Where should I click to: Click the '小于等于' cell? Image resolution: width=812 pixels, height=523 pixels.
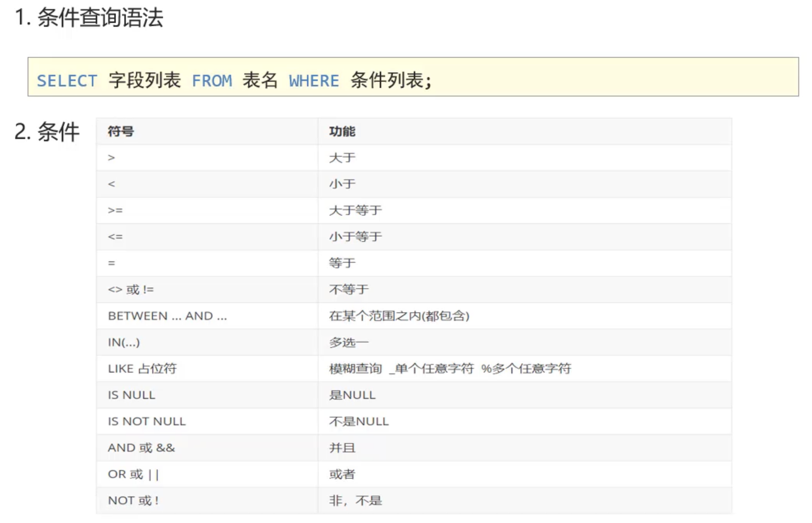pos(525,237)
